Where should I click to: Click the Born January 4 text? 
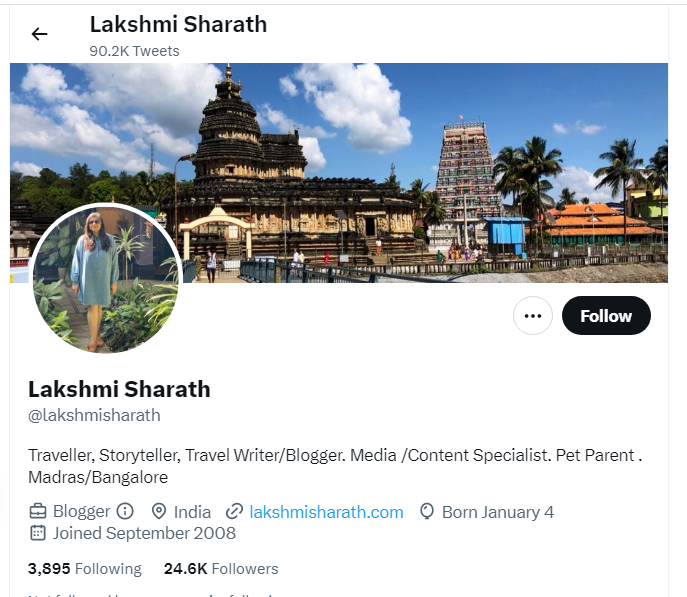498,512
